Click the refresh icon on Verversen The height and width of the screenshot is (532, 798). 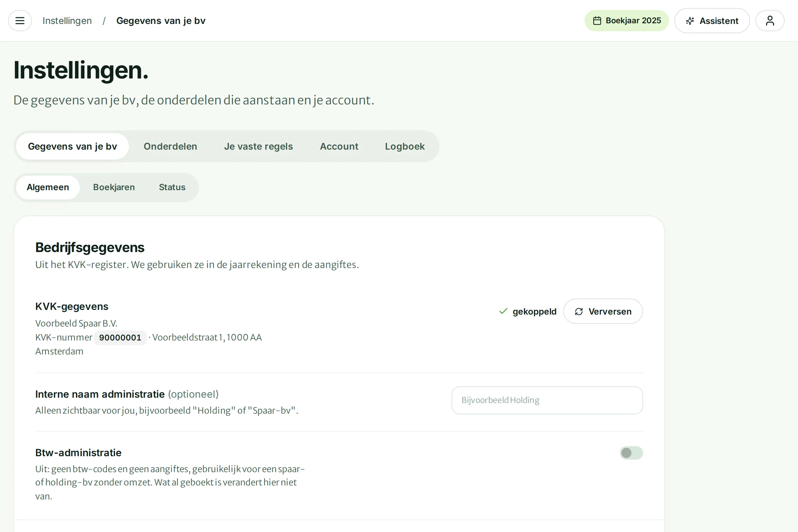coord(579,312)
